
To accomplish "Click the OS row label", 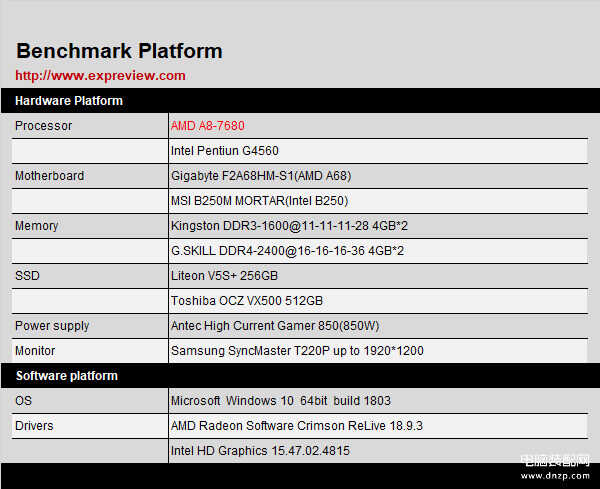I will point(23,401).
